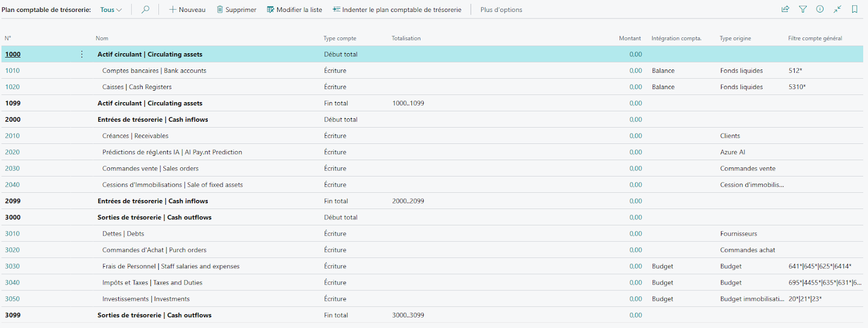Click the amount for Créances row
This screenshot has width=868, height=328.
point(635,136)
